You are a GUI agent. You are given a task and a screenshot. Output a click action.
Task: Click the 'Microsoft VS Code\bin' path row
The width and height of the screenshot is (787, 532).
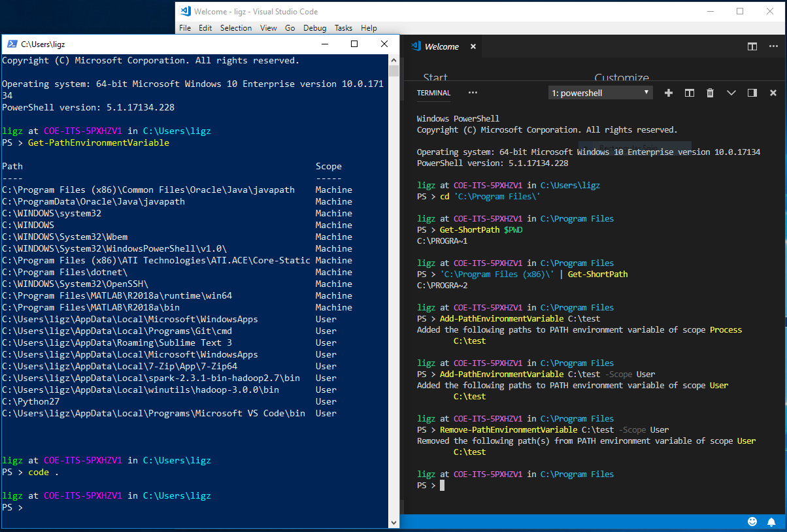[154, 413]
